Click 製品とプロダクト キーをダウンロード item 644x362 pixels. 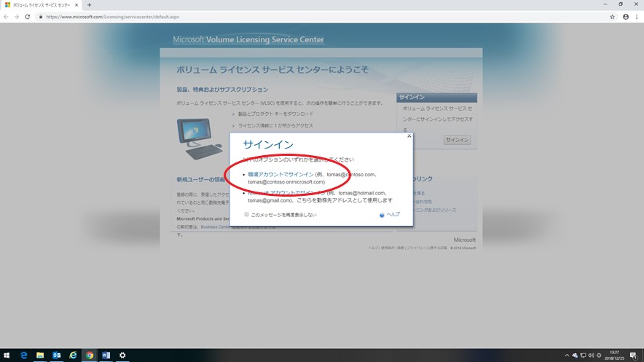(x=275, y=114)
